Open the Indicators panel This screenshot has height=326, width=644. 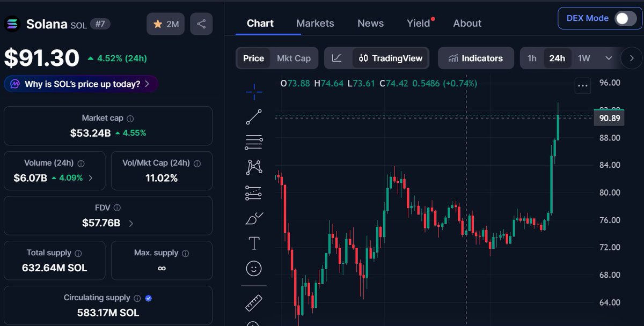[475, 58]
